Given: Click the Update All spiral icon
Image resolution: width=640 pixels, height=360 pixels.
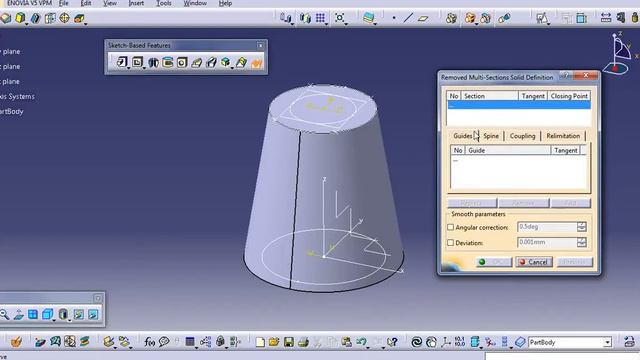Looking at the screenshot, I should pyautogui.click(x=416, y=342).
